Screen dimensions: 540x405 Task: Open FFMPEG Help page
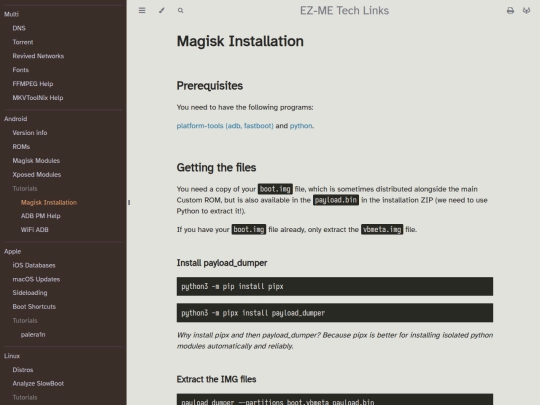point(33,84)
